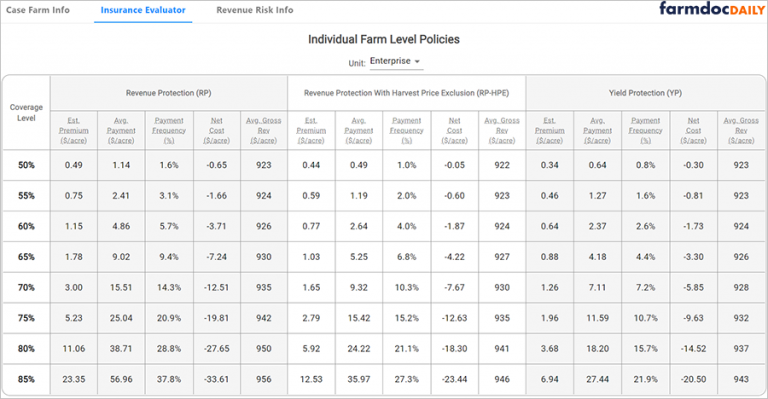Switch to the Revenue Risk Info tab
The image size is (768, 399).
pyautogui.click(x=255, y=10)
